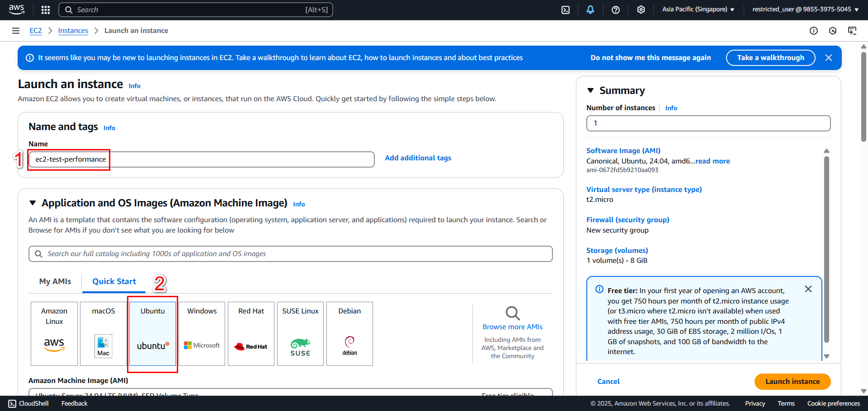Switch to the My AMIs tab
The height and width of the screenshot is (411, 868).
(x=55, y=281)
